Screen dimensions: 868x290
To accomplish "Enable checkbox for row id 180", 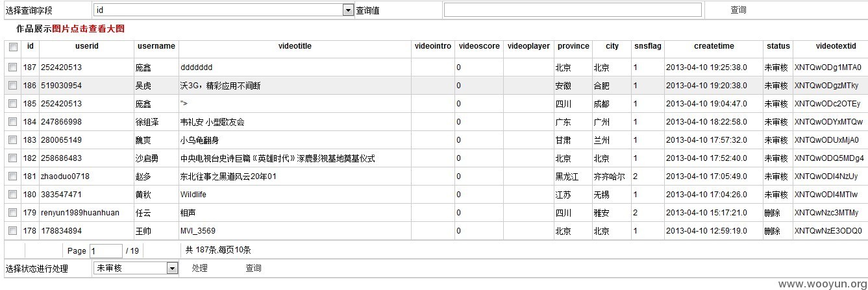I will coord(13,195).
